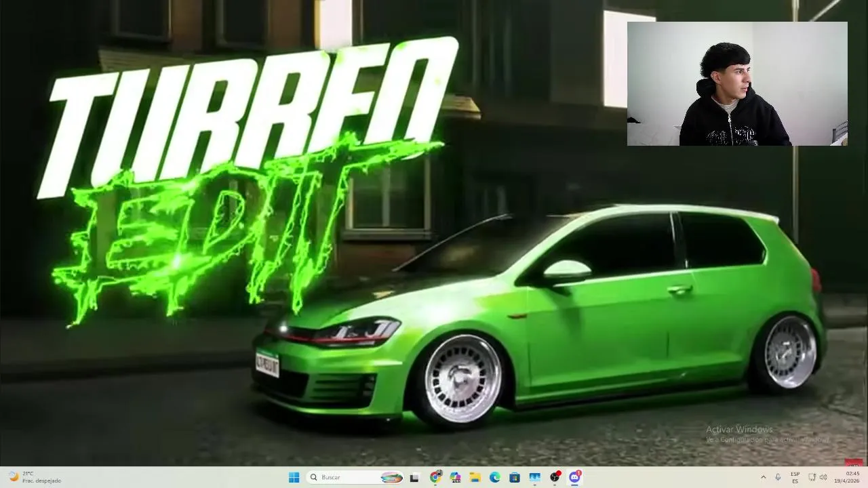Viewport: 868px width, 488px height.
Task: Open the weather widget showing 21°C
Action: point(34,477)
